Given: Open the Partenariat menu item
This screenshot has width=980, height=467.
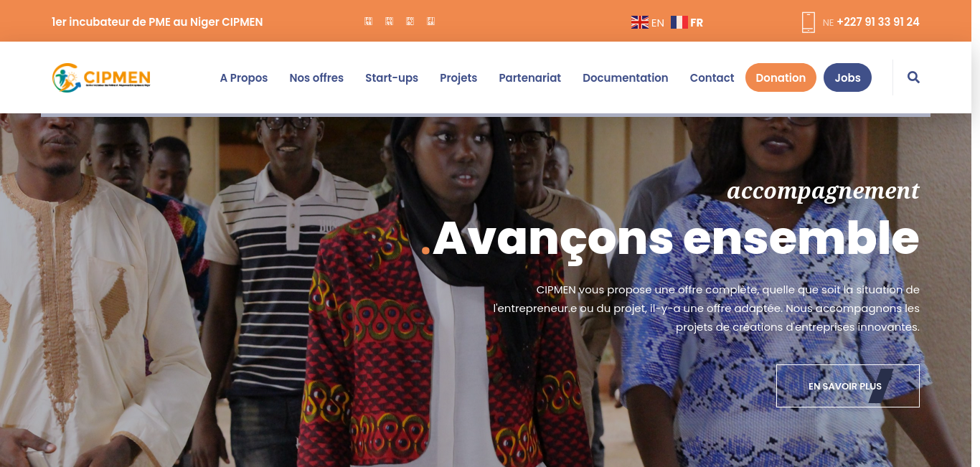Looking at the screenshot, I should pos(530,77).
